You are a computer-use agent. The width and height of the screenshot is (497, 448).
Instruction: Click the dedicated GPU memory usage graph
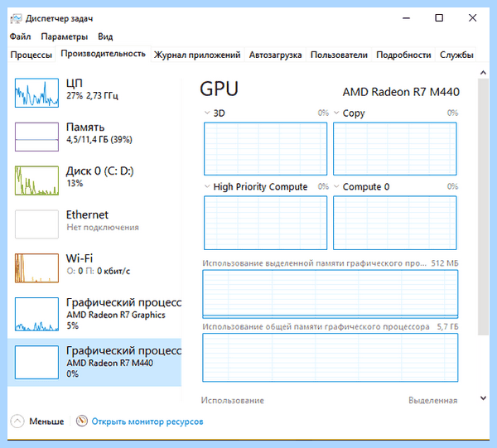pyautogui.click(x=331, y=294)
